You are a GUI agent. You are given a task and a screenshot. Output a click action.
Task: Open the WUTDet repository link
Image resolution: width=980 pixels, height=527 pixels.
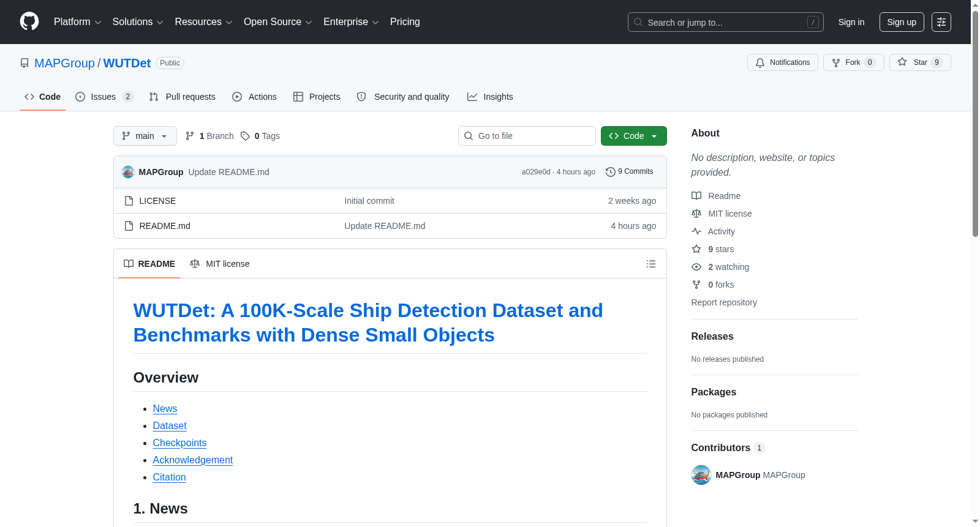pos(127,63)
